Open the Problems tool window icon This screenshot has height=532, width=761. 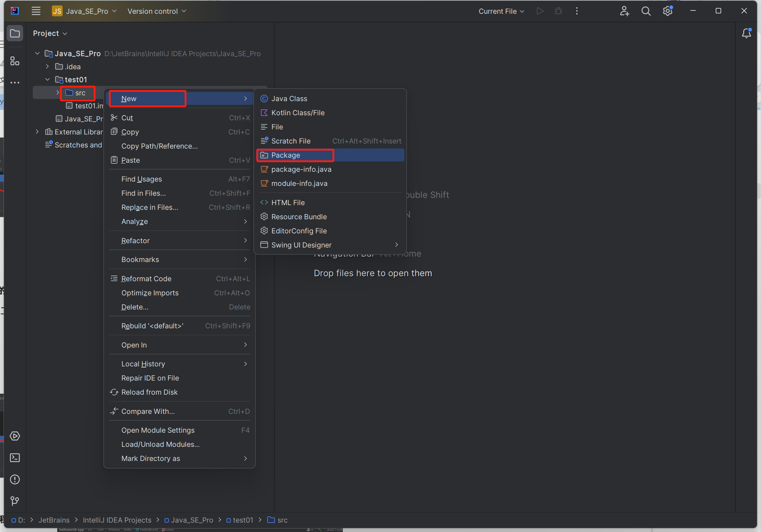pyautogui.click(x=15, y=479)
